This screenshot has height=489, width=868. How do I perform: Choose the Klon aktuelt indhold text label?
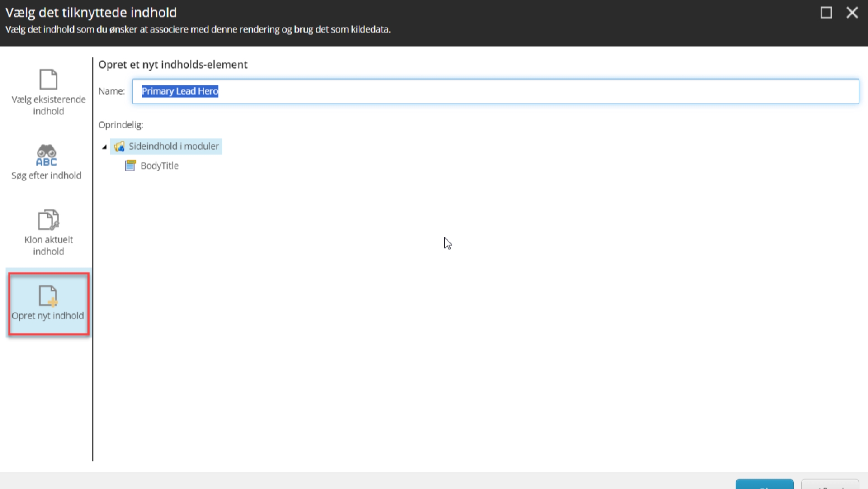[x=48, y=246]
